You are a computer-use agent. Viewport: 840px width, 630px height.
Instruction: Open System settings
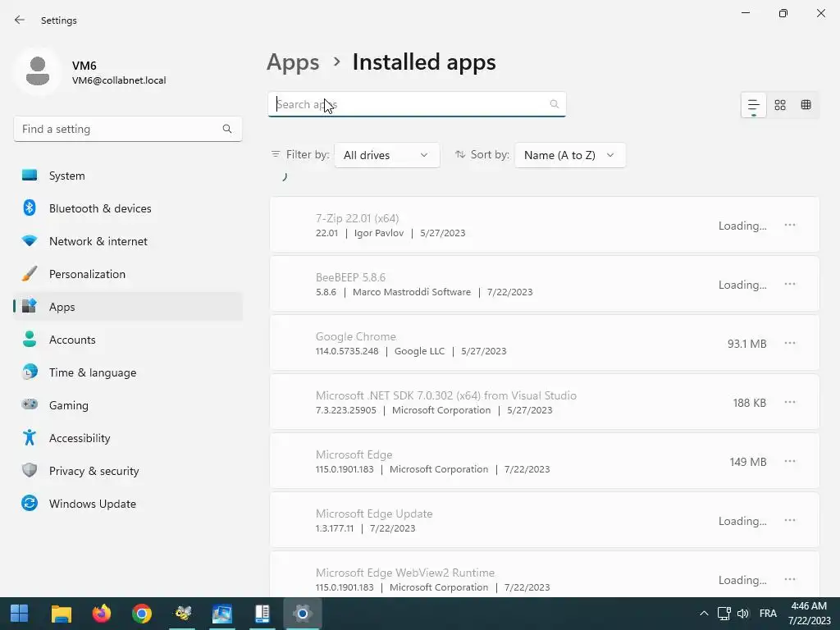click(x=128, y=176)
